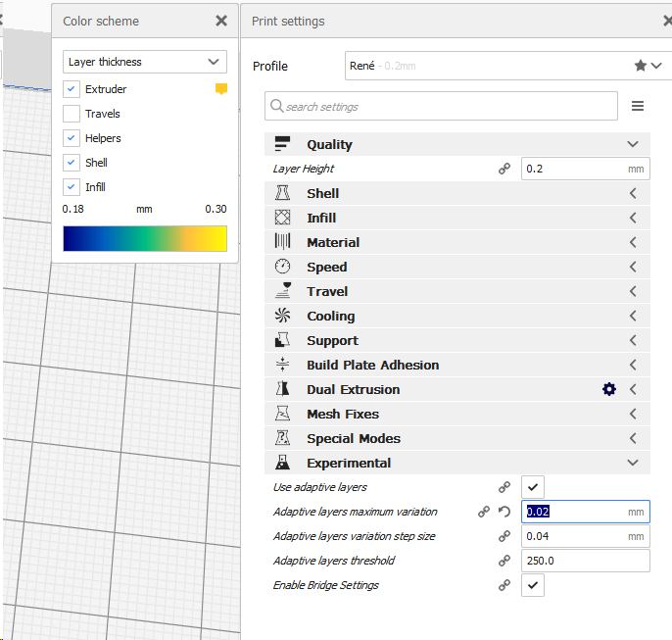This screenshot has width=672, height=640.
Task: Click the Build Plate Adhesion icon
Action: 282,365
